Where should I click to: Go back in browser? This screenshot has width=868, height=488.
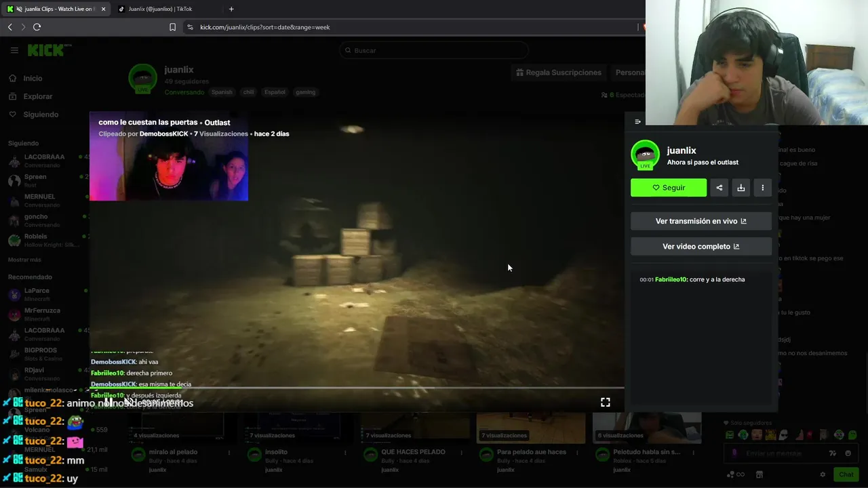[9, 27]
